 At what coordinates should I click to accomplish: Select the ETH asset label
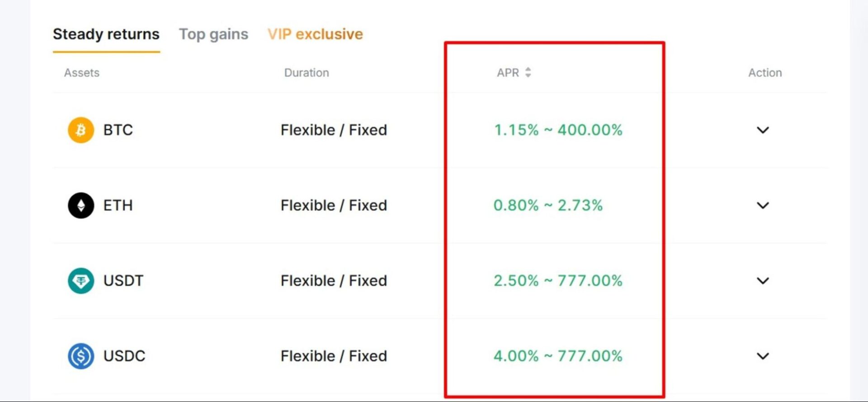[118, 206]
